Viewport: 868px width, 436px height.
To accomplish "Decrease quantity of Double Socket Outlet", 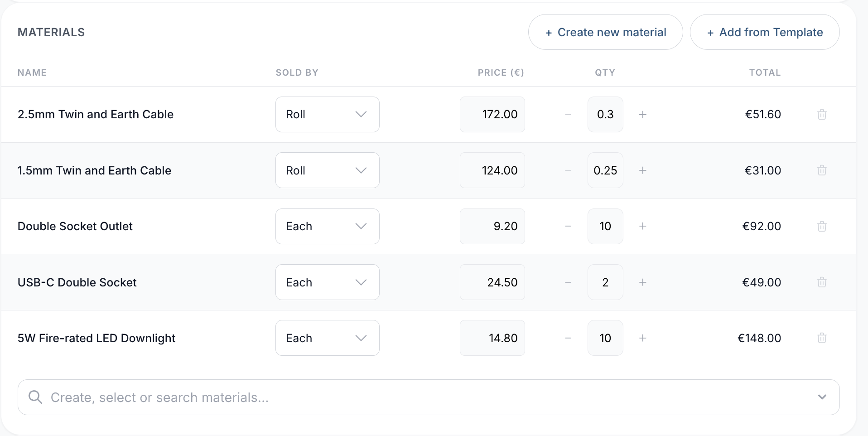I will [568, 226].
